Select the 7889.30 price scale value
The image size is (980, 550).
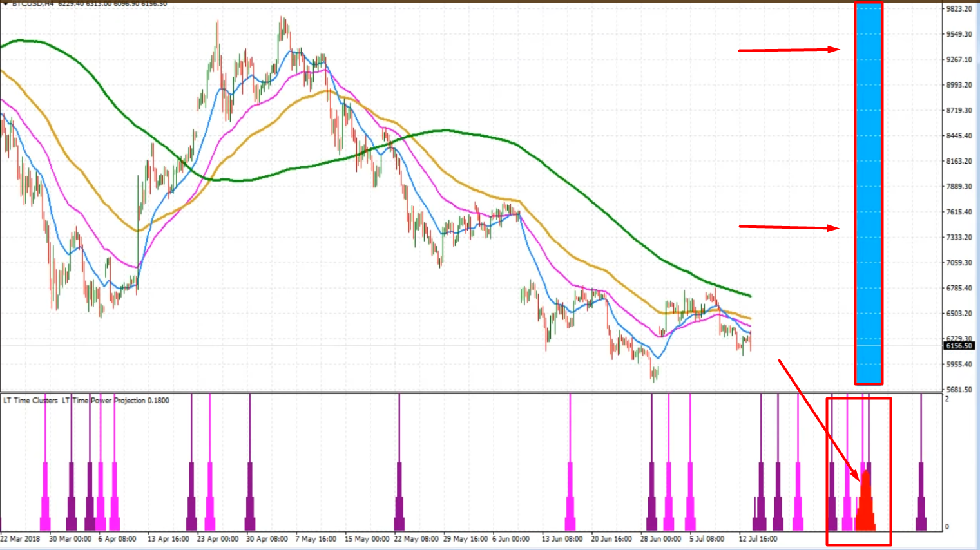click(959, 187)
